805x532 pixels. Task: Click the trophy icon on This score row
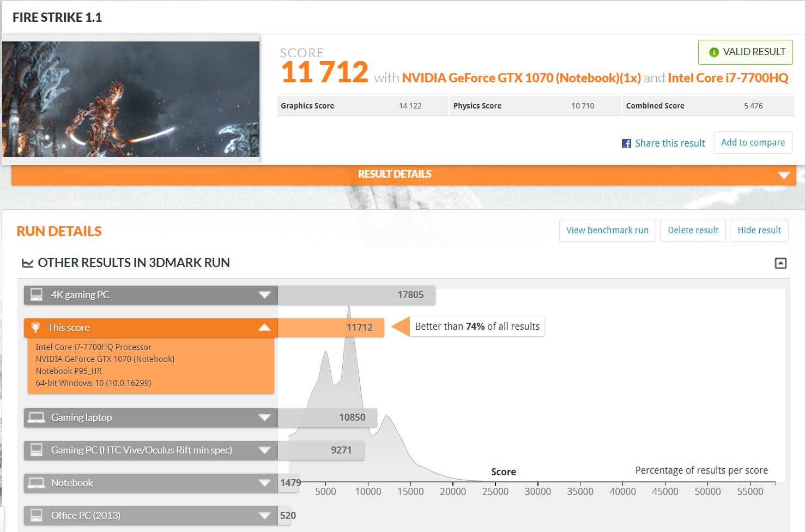click(x=35, y=328)
